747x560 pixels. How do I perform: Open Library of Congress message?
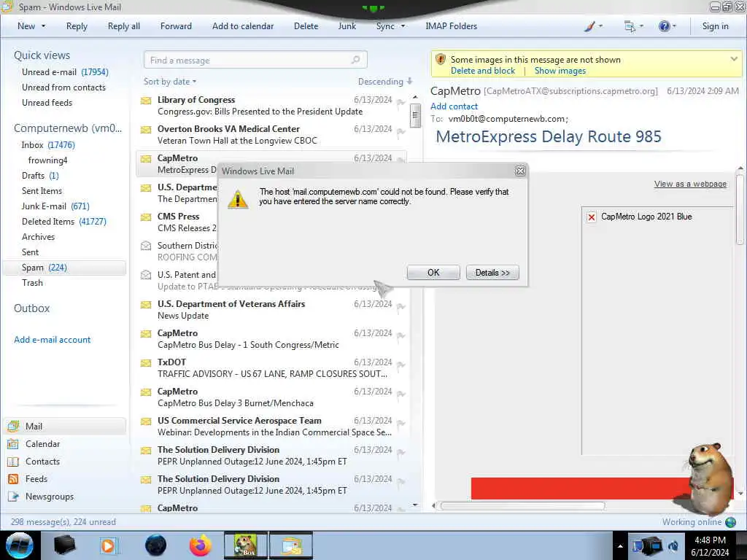[271, 105]
